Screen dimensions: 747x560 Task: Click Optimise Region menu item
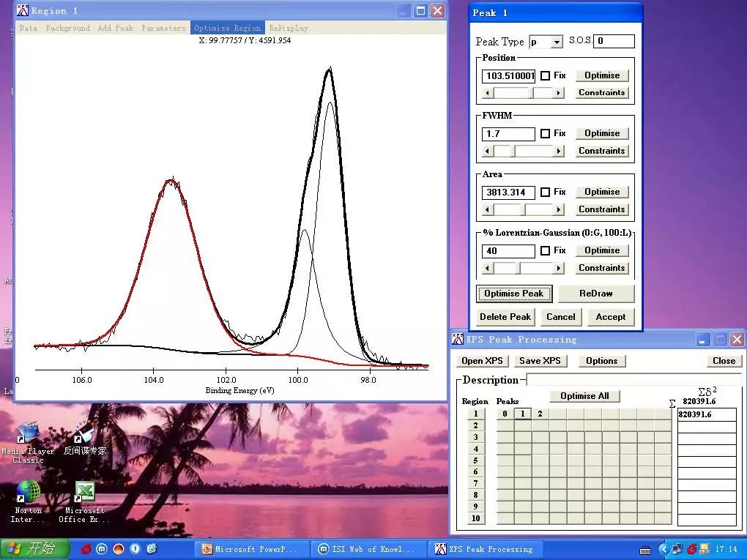click(227, 28)
